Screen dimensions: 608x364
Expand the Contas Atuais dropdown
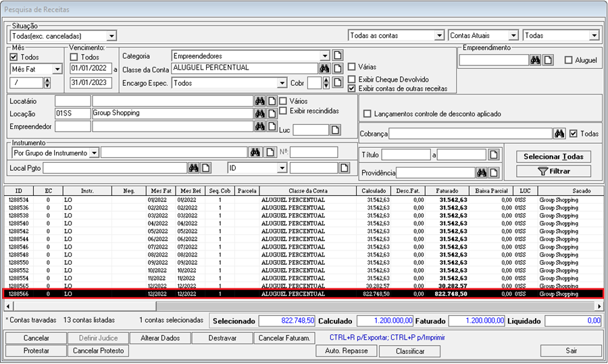(513, 35)
